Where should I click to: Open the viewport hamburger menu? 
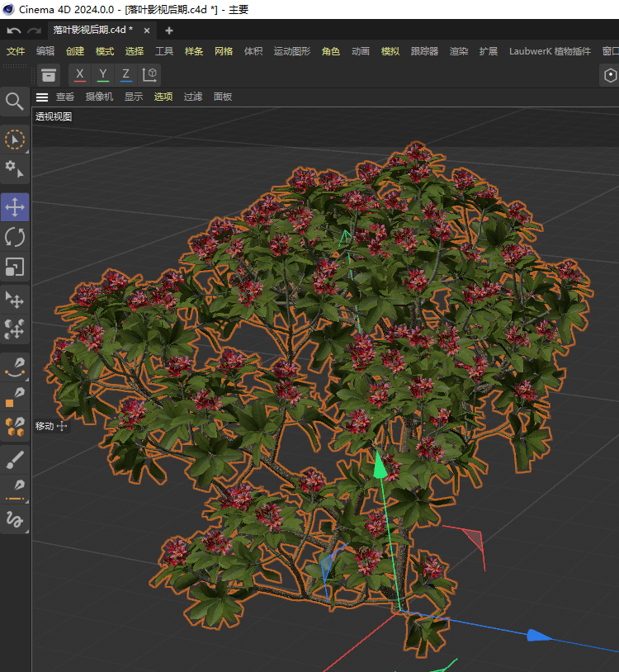(42, 97)
